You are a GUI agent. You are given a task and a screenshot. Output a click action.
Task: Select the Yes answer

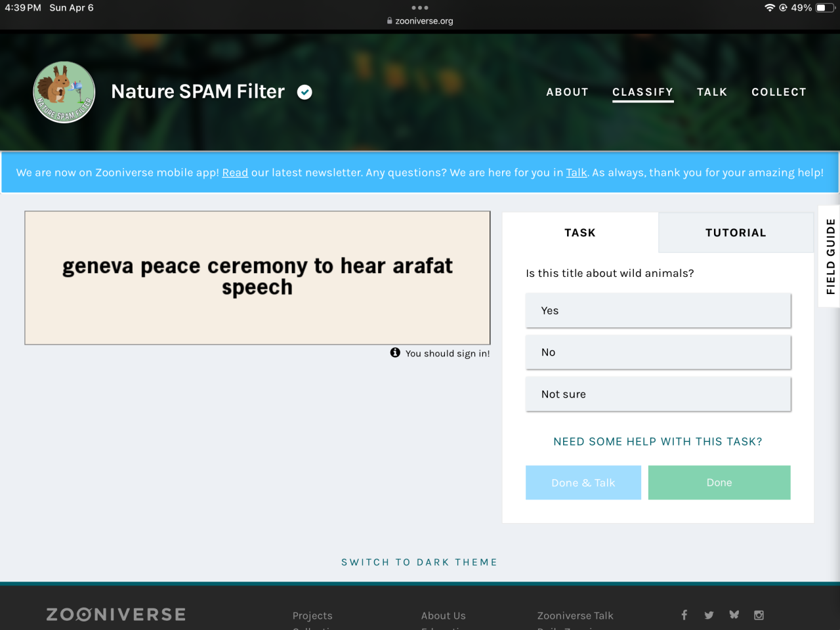click(x=658, y=310)
